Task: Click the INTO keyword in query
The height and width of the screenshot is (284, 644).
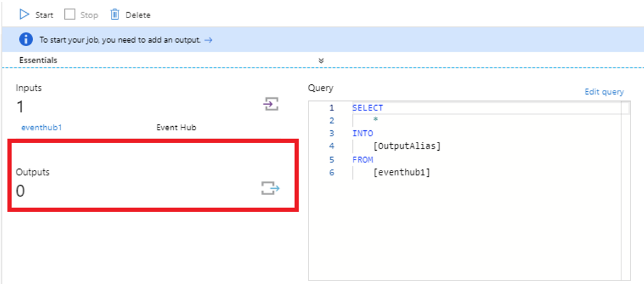Action: point(363,133)
